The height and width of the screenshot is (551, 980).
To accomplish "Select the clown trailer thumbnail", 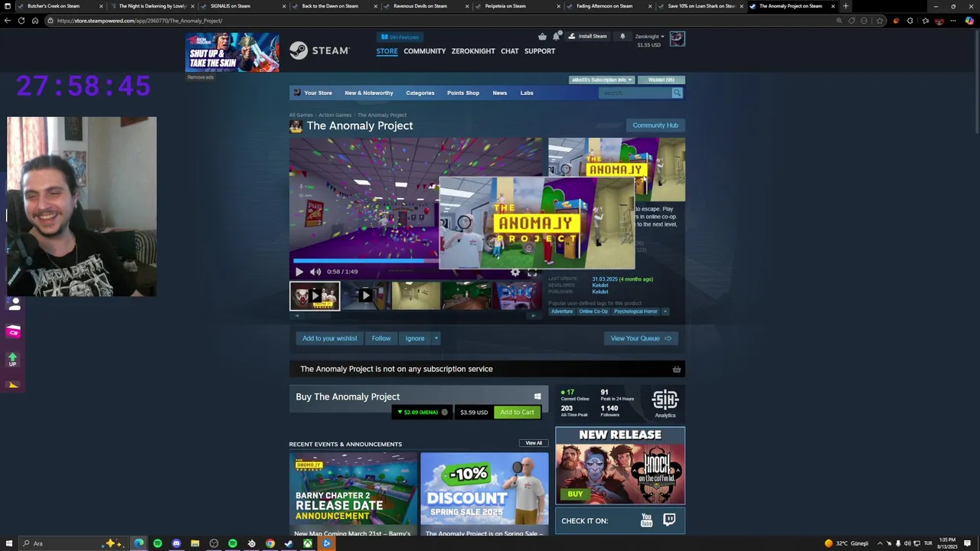I will (x=315, y=295).
